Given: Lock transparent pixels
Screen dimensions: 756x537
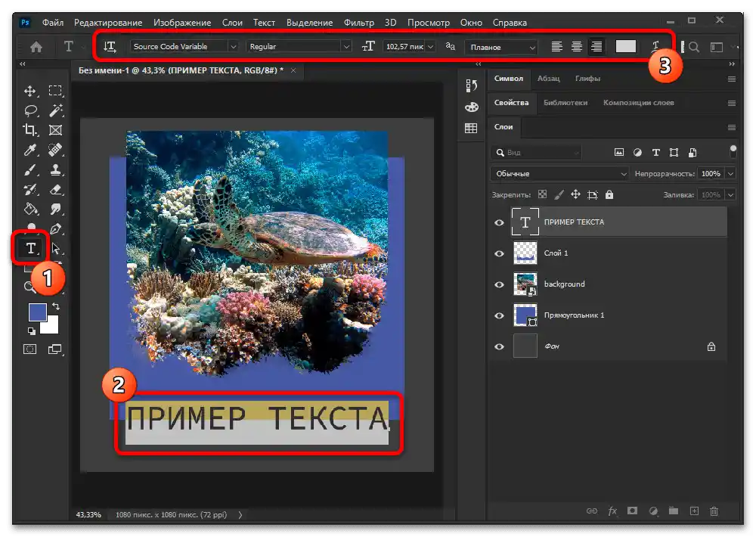Looking at the screenshot, I should [542, 194].
